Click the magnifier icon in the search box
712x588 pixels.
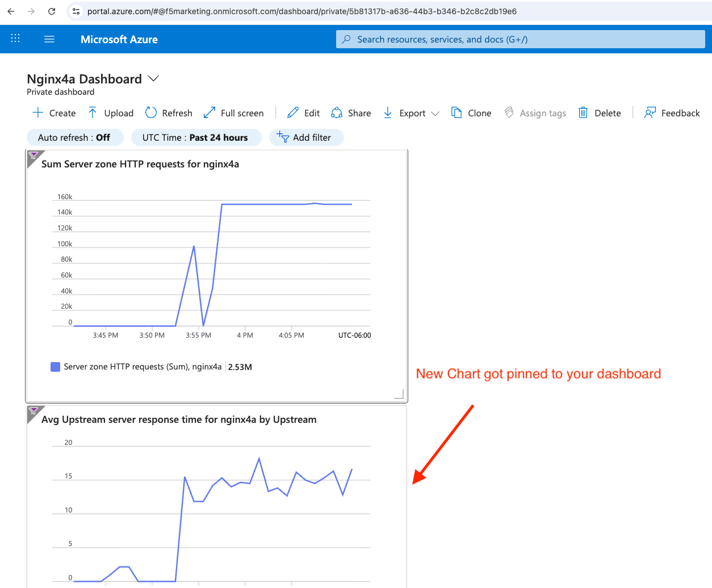346,39
